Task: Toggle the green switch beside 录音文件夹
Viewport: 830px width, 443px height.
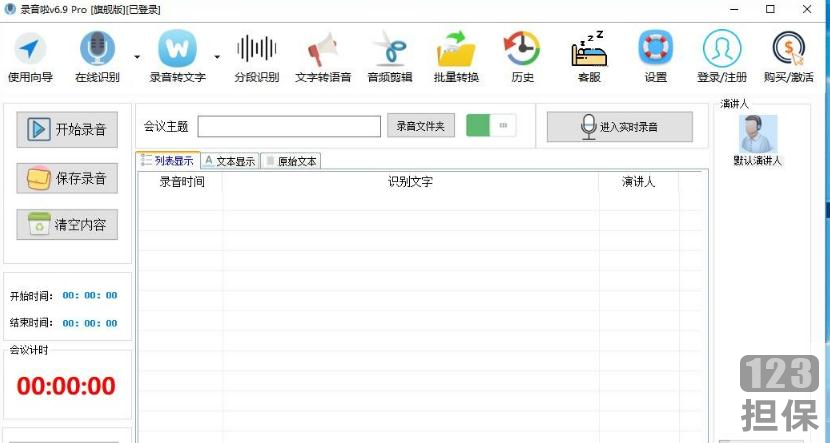Action: point(491,125)
